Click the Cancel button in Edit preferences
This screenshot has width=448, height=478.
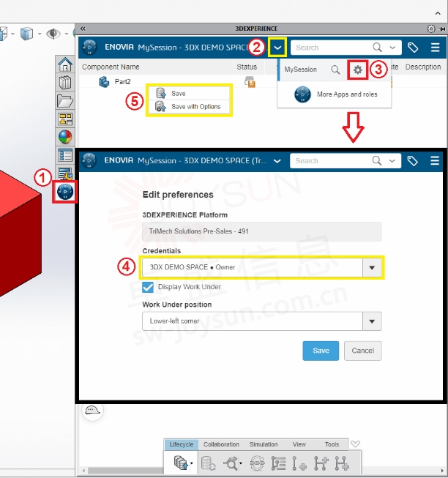362,351
